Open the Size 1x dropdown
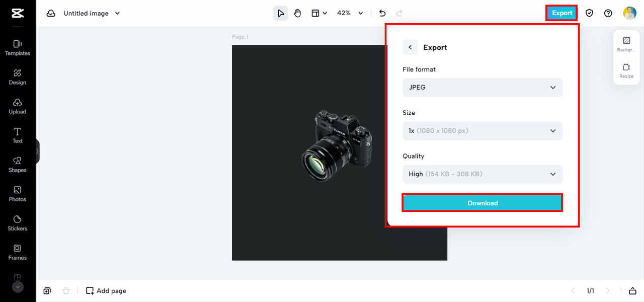Screen dimensions: 644x302 (x=482, y=131)
